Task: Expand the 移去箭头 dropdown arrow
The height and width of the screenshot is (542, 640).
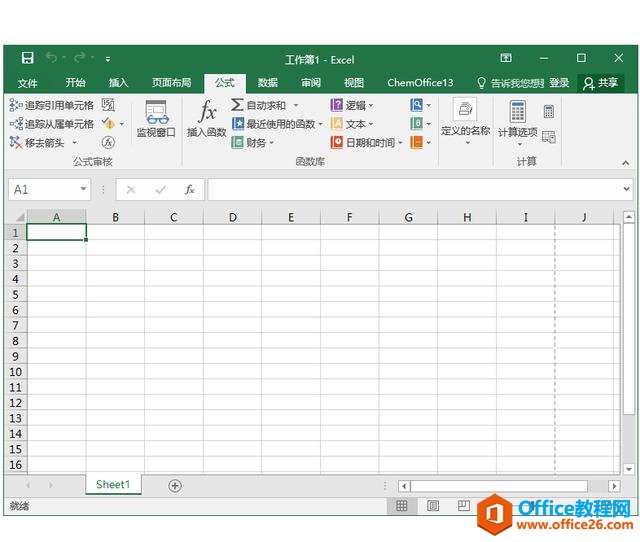Action: point(74,143)
